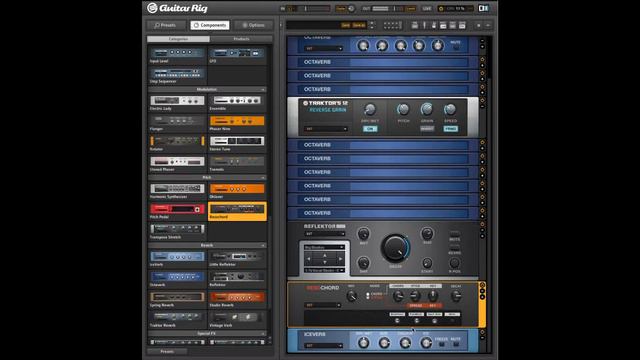Collapse the Modulation category header

tap(207, 89)
